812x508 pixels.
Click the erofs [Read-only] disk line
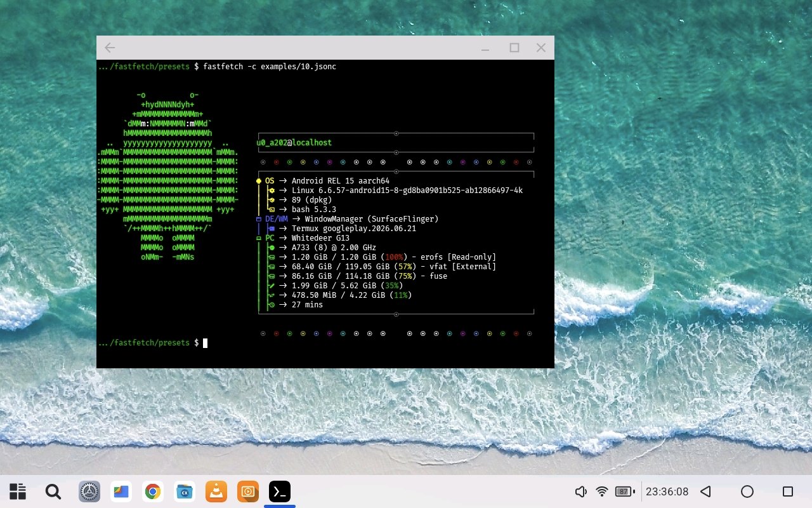[x=394, y=257]
